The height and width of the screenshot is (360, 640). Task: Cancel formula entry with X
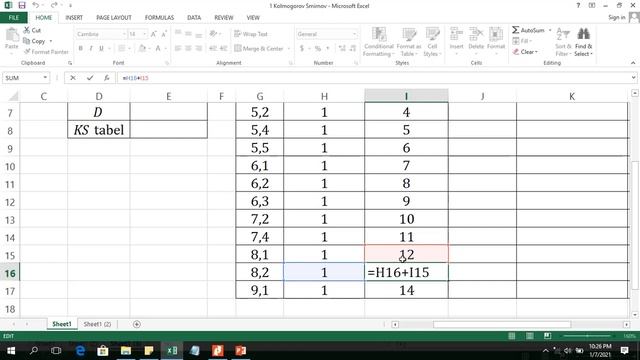tap(73, 78)
